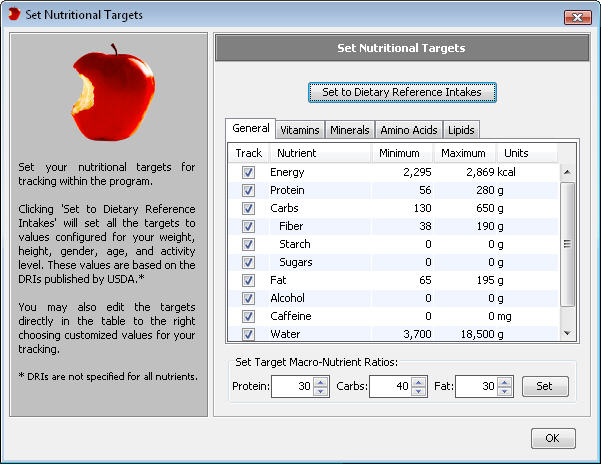Switch to the Vitamins tab
This screenshot has height=464, width=601.
[300, 130]
